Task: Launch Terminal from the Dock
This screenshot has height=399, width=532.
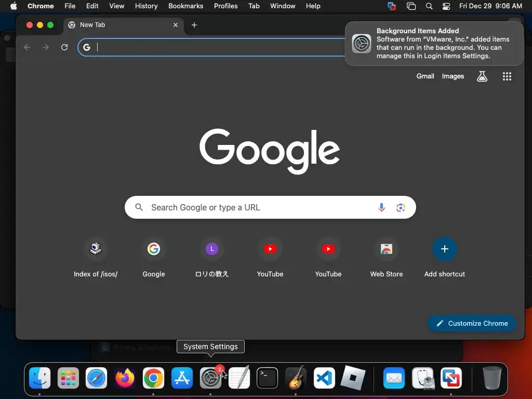Action: pos(268,378)
